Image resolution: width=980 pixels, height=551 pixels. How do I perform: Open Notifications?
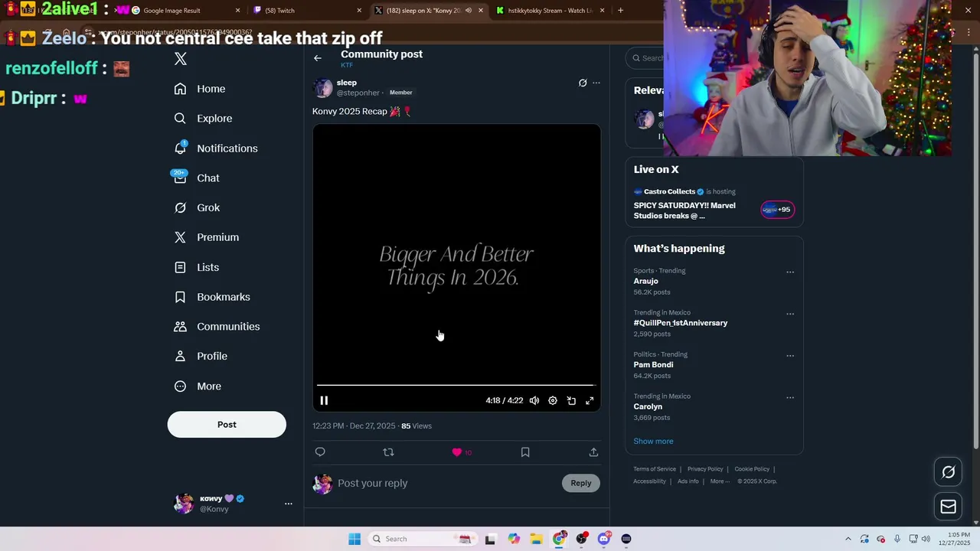pyautogui.click(x=216, y=148)
